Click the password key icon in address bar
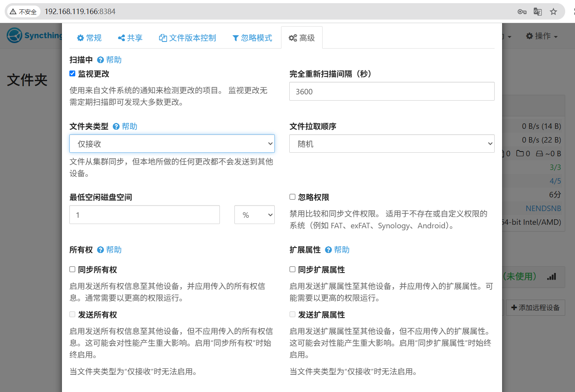This screenshot has height=392, width=575. pyautogui.click(x=522, y=12)
